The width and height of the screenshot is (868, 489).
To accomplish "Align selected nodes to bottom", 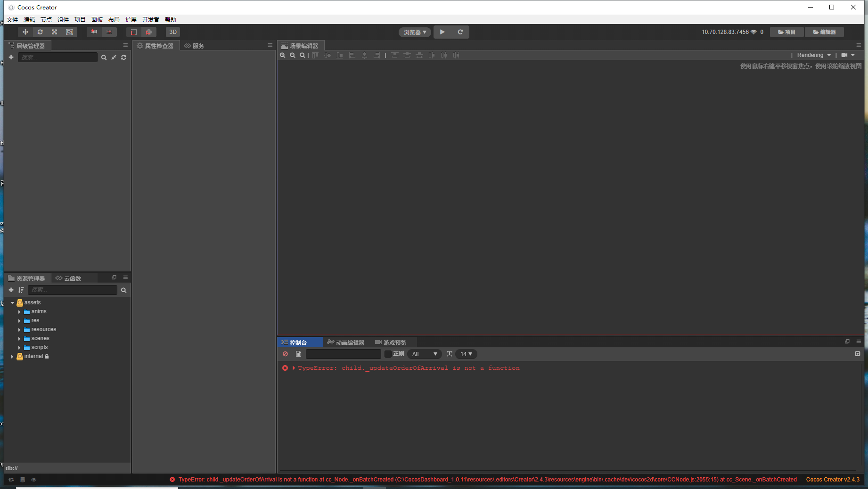I will pyautogui.click(x=340, y=55).
